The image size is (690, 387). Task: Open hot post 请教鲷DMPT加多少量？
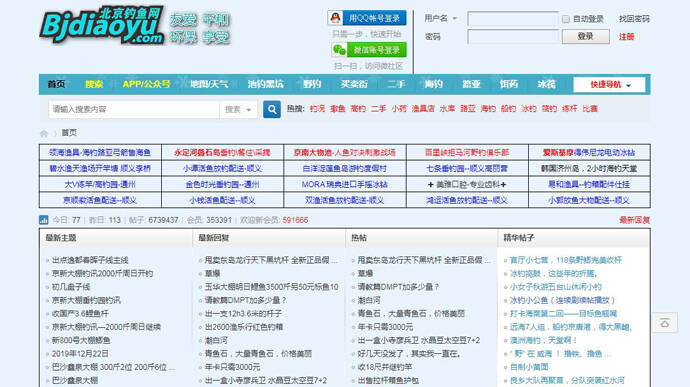click(398, 287)
